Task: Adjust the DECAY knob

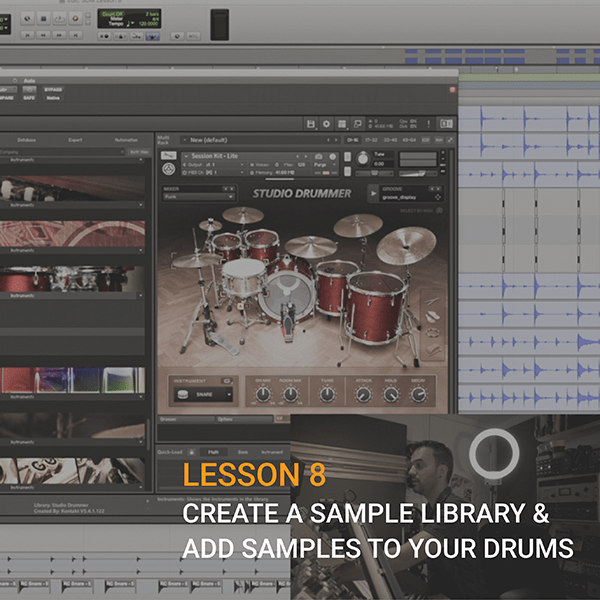Action: pos(419,394)
